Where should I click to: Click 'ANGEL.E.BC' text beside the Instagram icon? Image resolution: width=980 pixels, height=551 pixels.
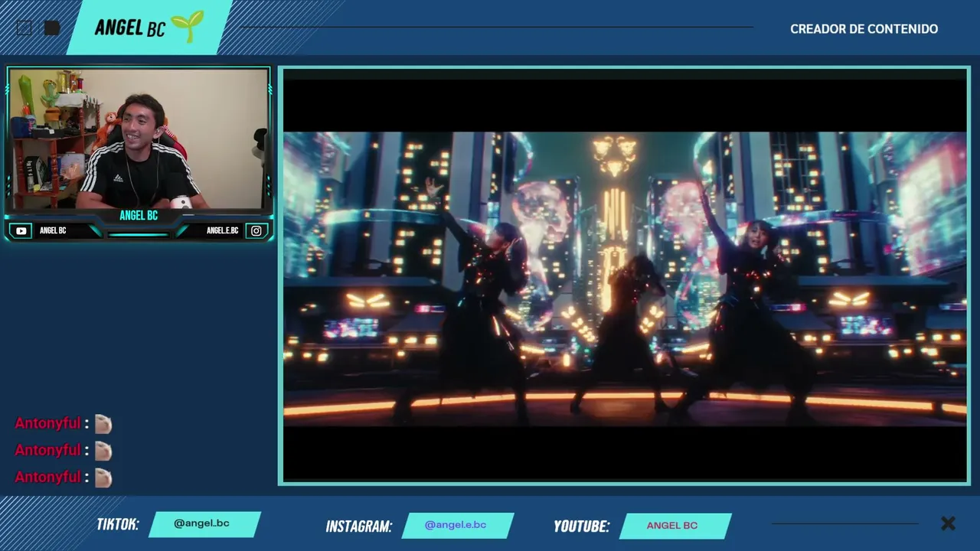(x=222, y=230)
